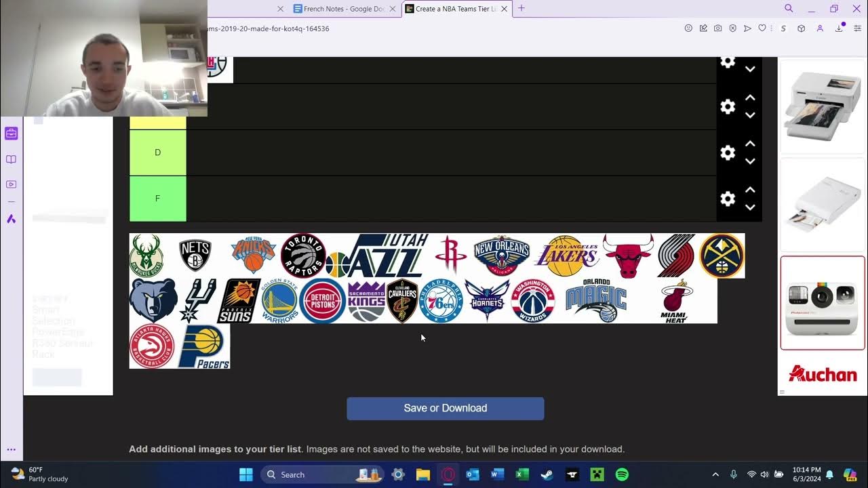Move the D tier row up
The image size is (868, 488).
[750, 144]
